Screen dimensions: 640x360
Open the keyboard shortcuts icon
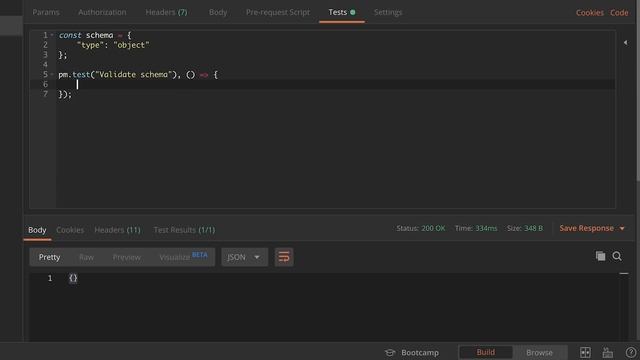point(607,352)
